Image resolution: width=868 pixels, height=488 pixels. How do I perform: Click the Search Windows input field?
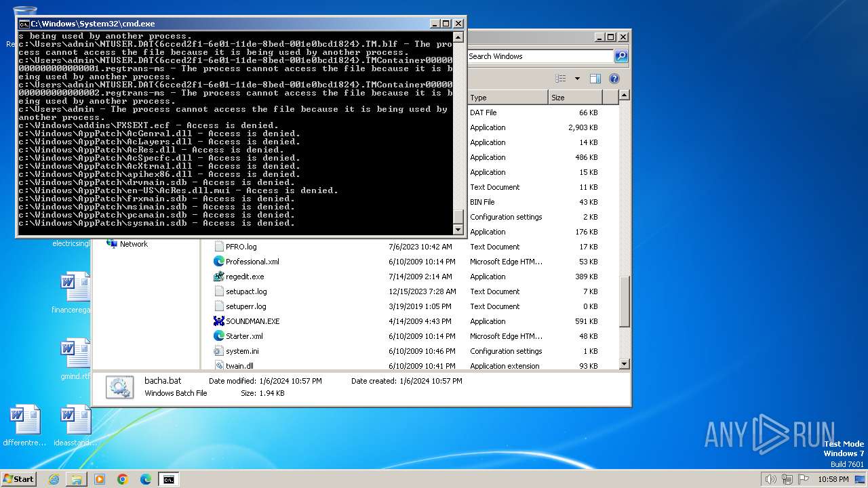coord(540,56)
